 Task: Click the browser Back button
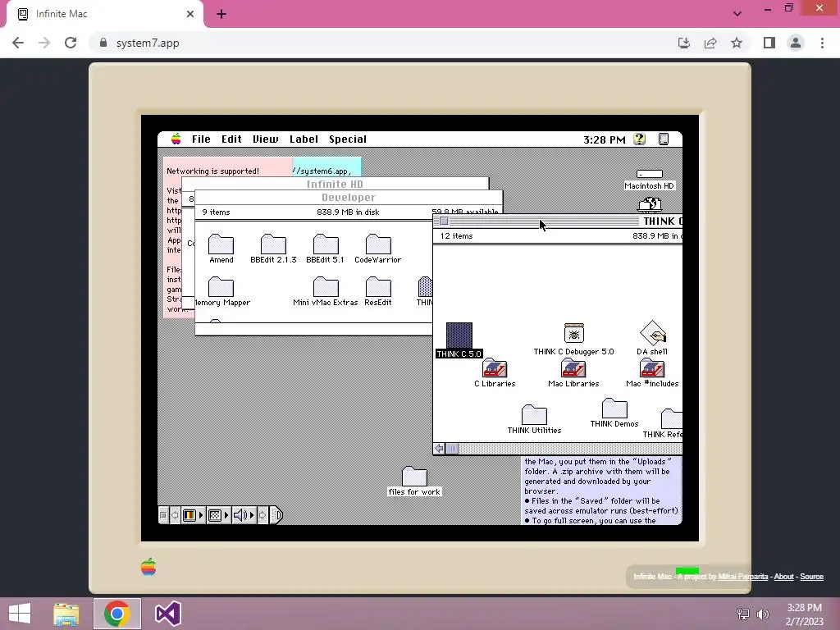(18, 43)
